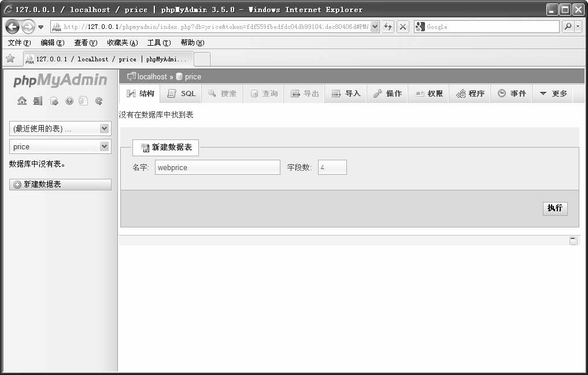Screen dimensions: 588x375
Task: Expand the 更多 dropdown tab
Action: [x=553, y=94]
